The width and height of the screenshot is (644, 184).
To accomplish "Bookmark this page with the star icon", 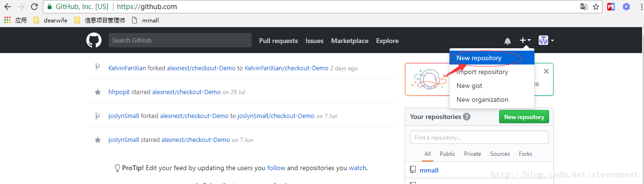I will coord(596,7).
